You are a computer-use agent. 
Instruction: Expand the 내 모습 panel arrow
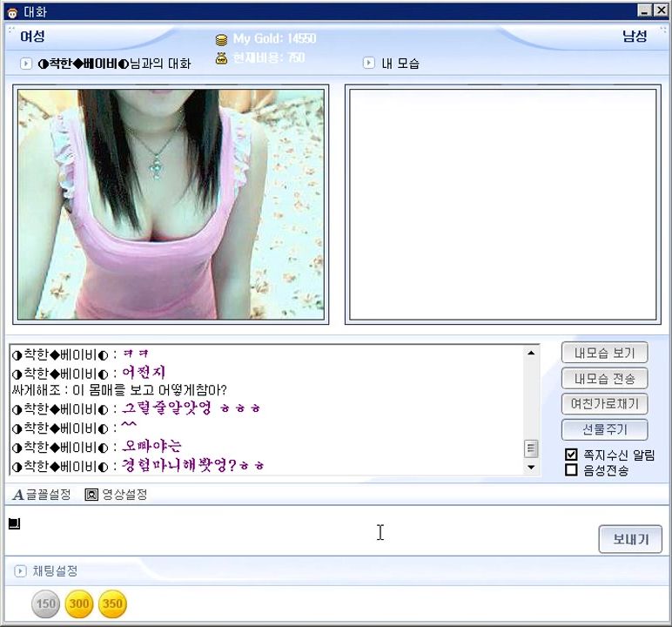pos(369,63)
